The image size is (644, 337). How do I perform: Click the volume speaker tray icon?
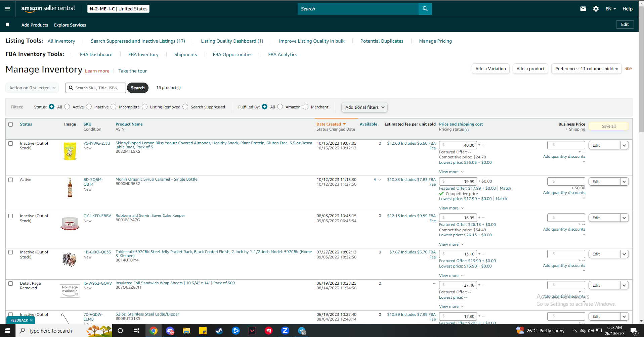pyautogui.click(x=591, y=331)
